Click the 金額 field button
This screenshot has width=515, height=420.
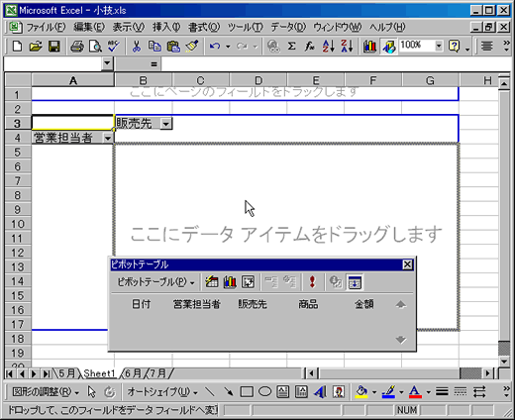point(364,304)
